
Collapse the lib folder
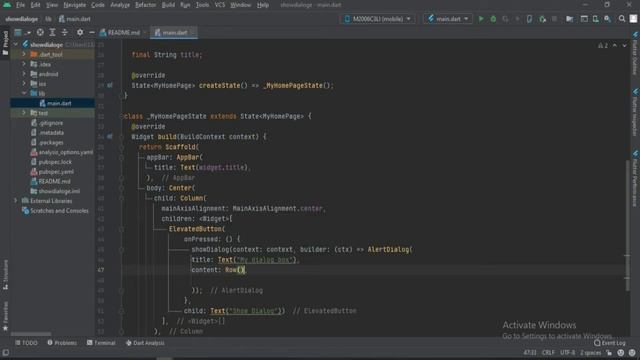(24, 93)
